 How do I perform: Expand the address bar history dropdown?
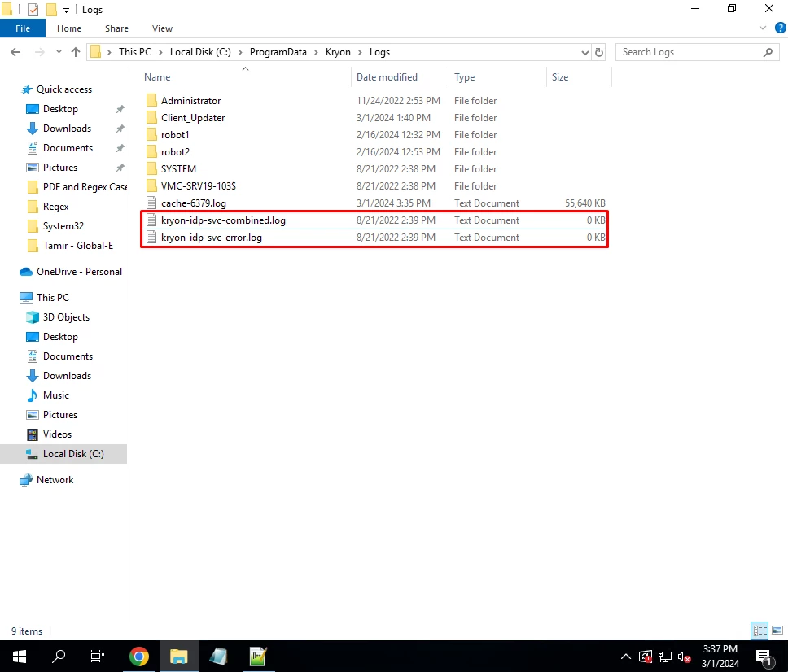pyautogui.click(x=584, y=52)
